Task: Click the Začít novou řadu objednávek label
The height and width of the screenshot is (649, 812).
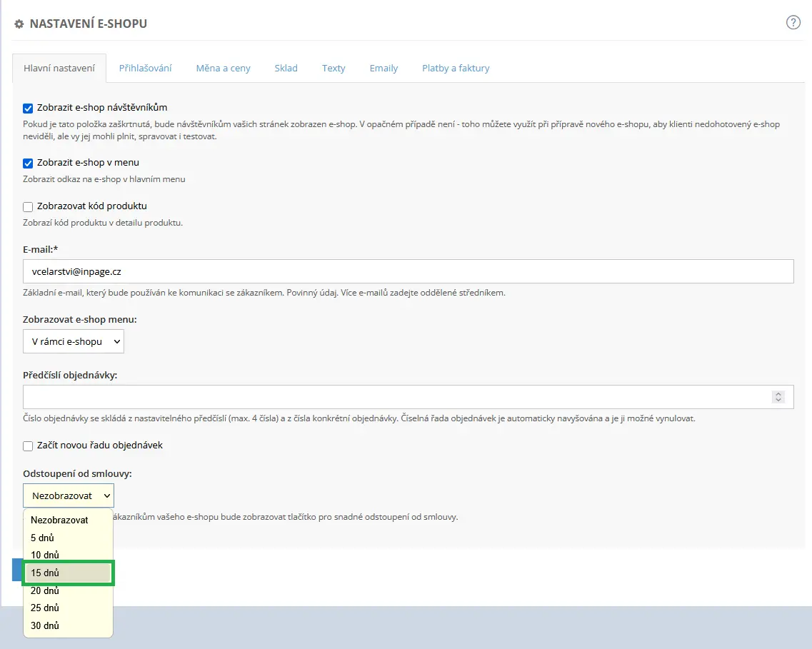Action: (x=99, y=445)
